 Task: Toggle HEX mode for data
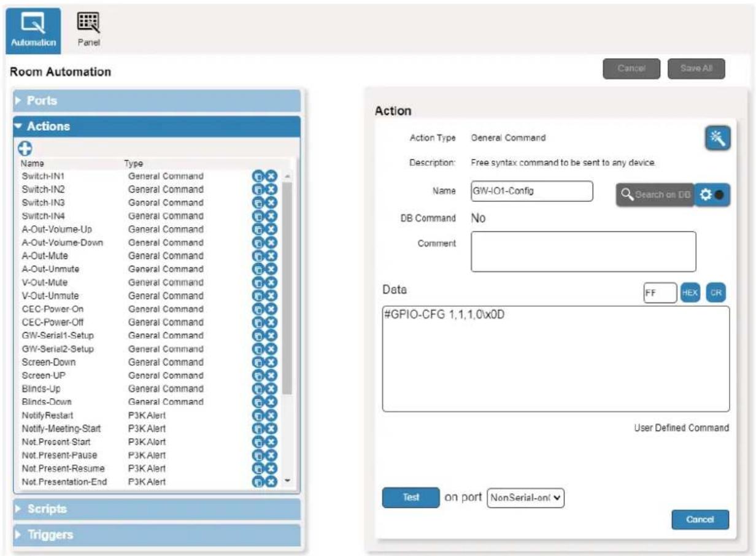[x=690, y=293]
